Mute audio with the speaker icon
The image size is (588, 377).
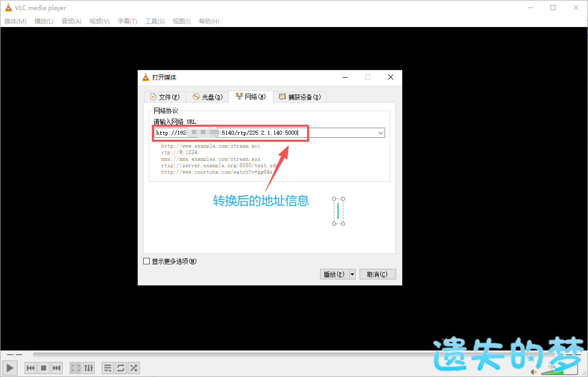tap(533, 372)
